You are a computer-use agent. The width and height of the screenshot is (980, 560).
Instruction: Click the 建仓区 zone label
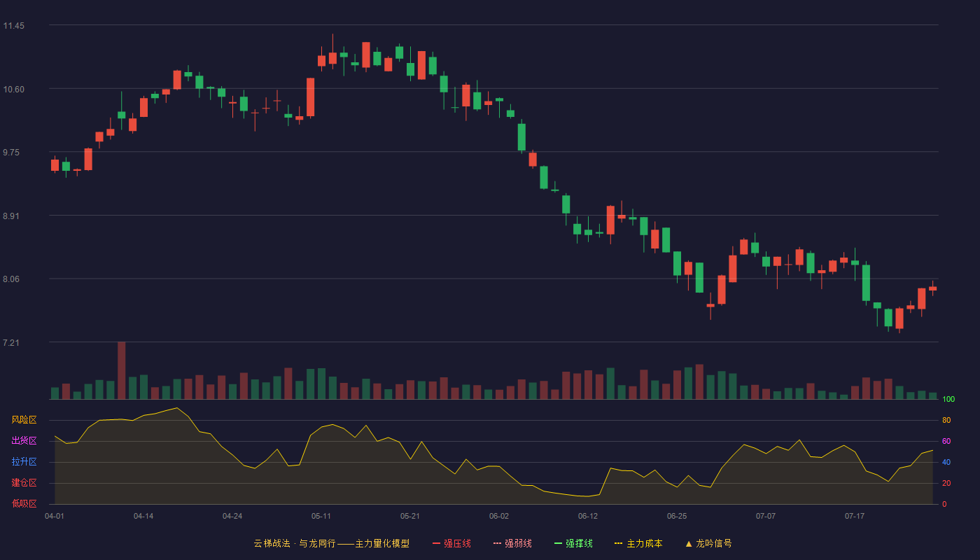pos(24,483)
